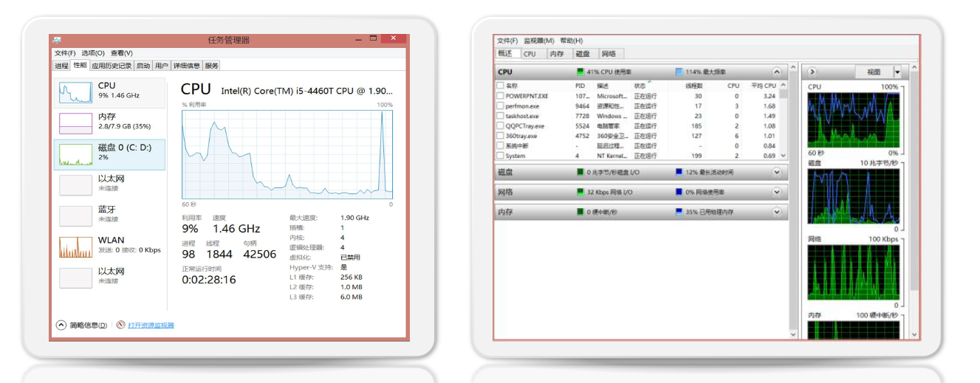Screen dimensions: 980x383
Task: Expand the 网络 section chevron
Action: point(776,192)
